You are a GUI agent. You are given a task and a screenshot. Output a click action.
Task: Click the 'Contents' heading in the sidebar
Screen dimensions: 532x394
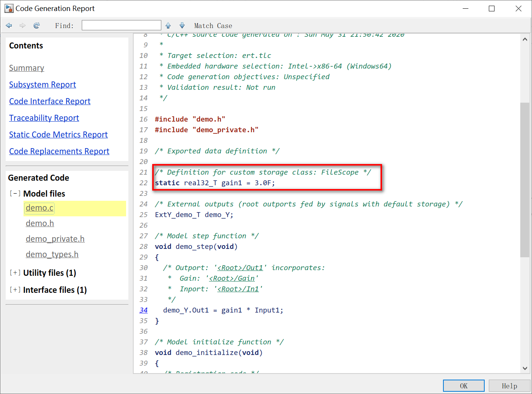[x=26, y=46]
